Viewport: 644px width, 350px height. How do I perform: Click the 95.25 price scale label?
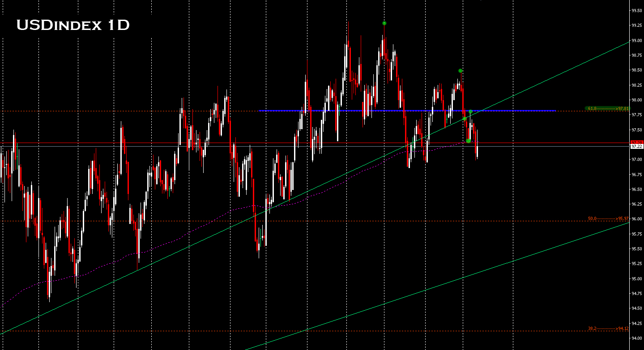[x=636, y=264]
